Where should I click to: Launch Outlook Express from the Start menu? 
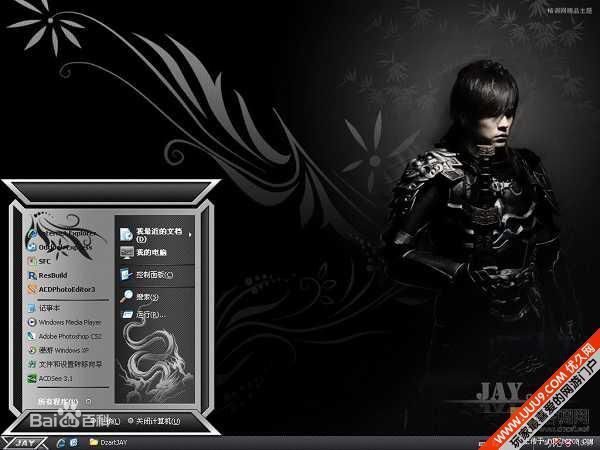click(60, 247)
